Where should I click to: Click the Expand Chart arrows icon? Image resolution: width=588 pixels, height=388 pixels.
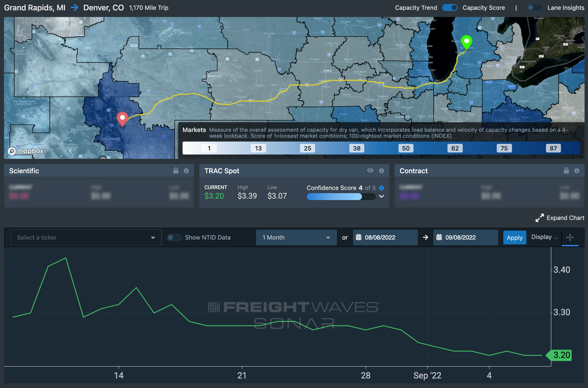(x=540, y=218)
